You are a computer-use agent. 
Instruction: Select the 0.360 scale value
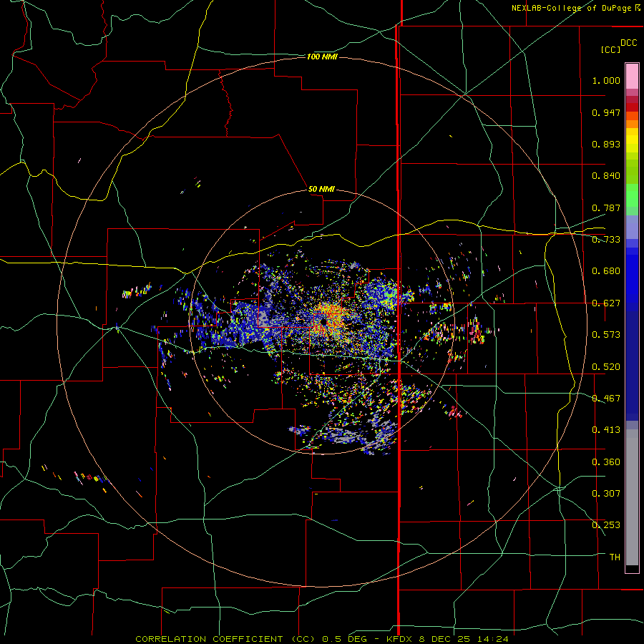[x=606, y=462]
